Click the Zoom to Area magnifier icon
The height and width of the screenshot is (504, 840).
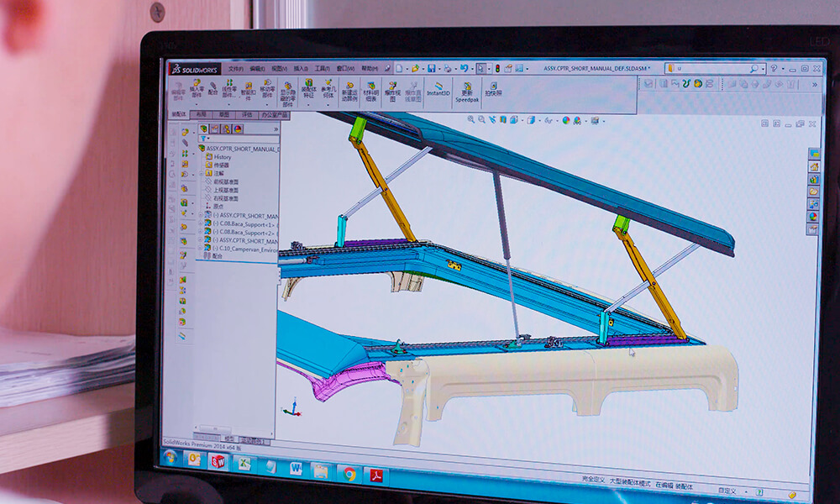coord(481,119)
